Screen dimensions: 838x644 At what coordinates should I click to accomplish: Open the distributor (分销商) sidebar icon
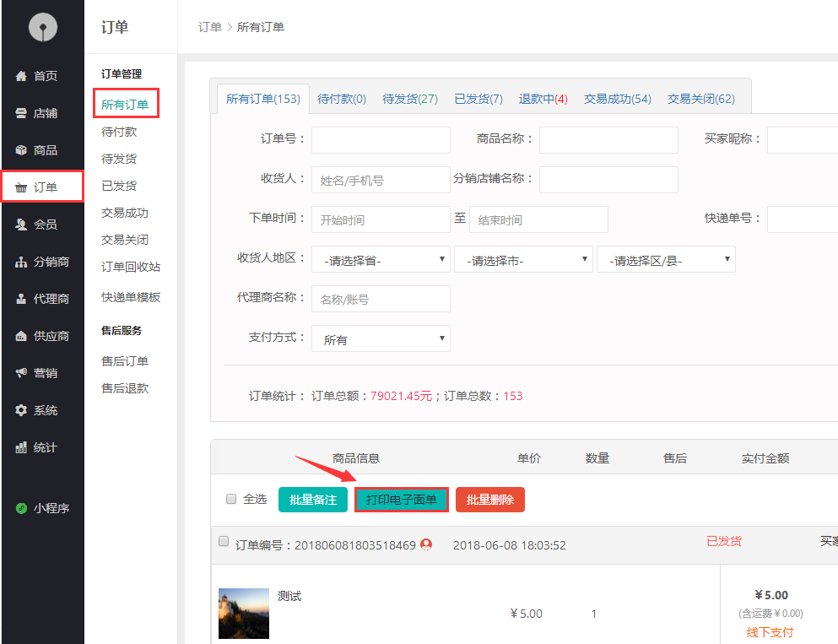click(22, 262)
